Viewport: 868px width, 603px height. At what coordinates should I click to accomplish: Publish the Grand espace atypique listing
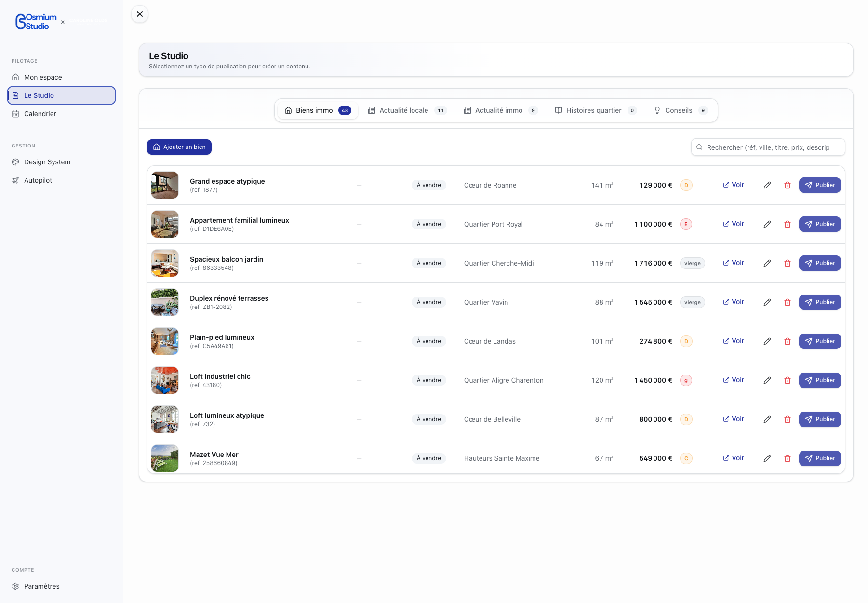pyautogui.click(x=820, y=185)
